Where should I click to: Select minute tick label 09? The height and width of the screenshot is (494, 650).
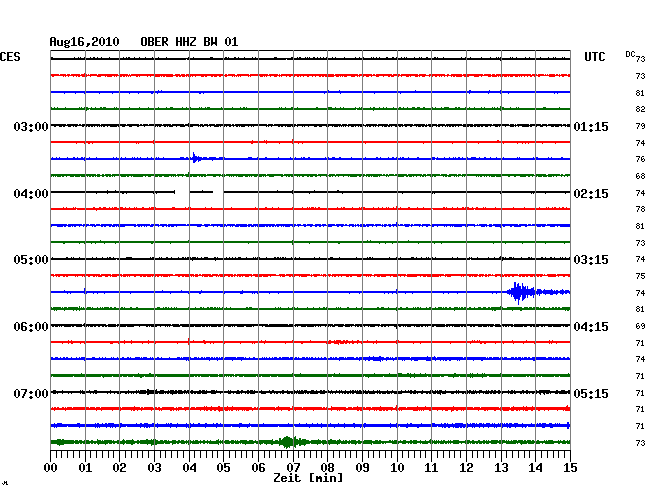coord(362,468)
